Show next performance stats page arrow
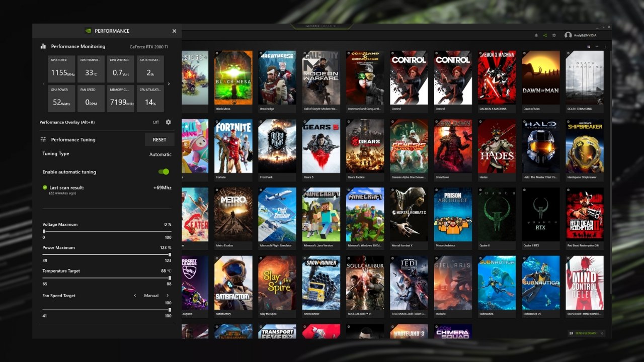 pyautogui.click(x=169, y=84)
